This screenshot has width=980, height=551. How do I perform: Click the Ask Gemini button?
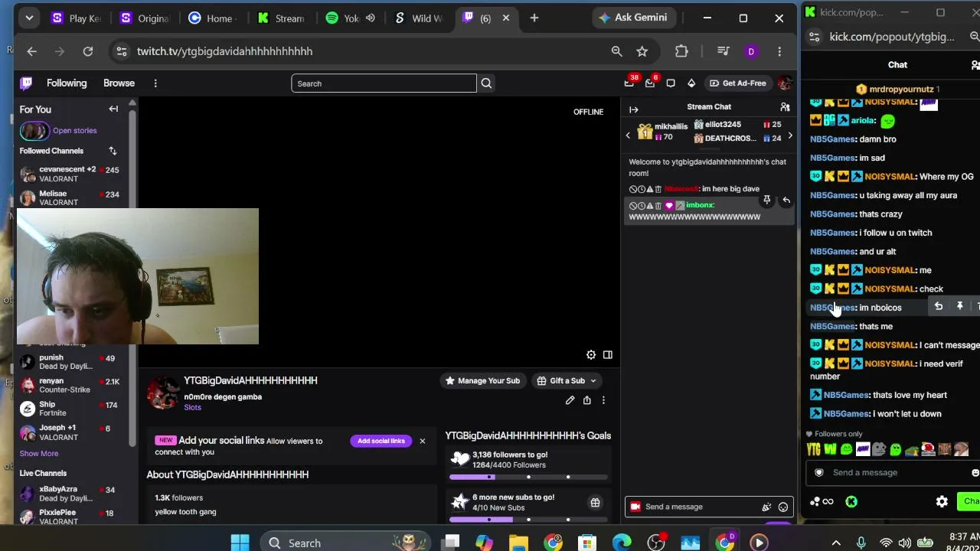[634, 18]
